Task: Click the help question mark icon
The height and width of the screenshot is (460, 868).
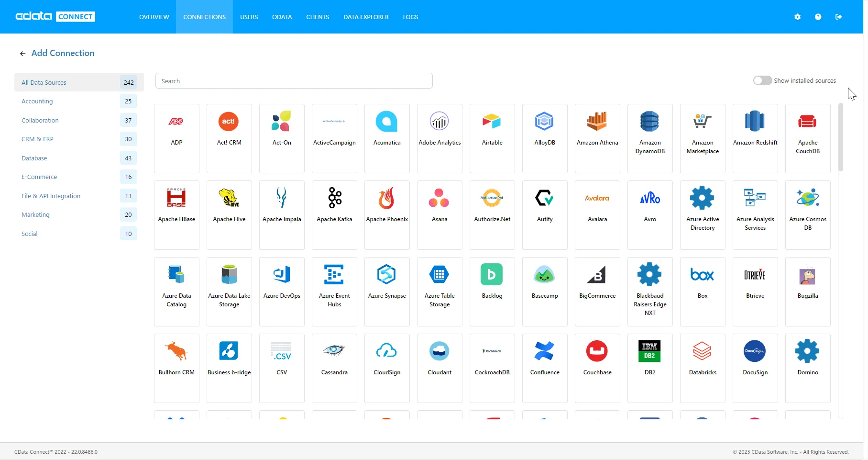Action: tap(818, 17)
